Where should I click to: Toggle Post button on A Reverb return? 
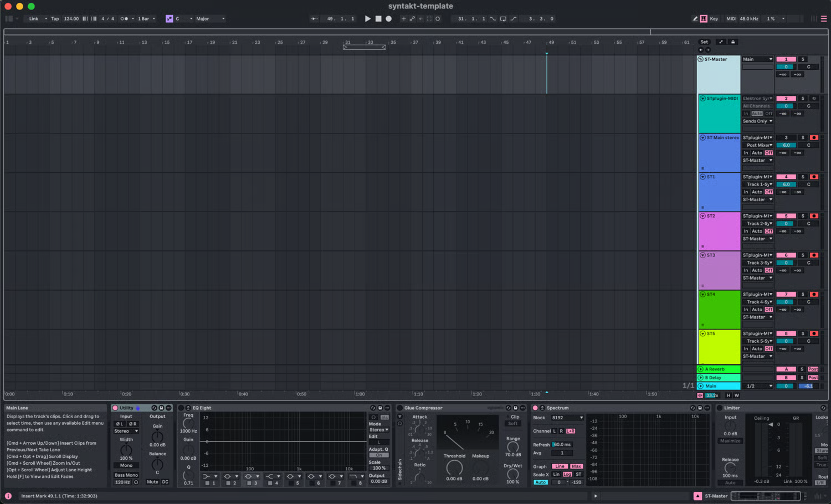(x=813, y=369)
